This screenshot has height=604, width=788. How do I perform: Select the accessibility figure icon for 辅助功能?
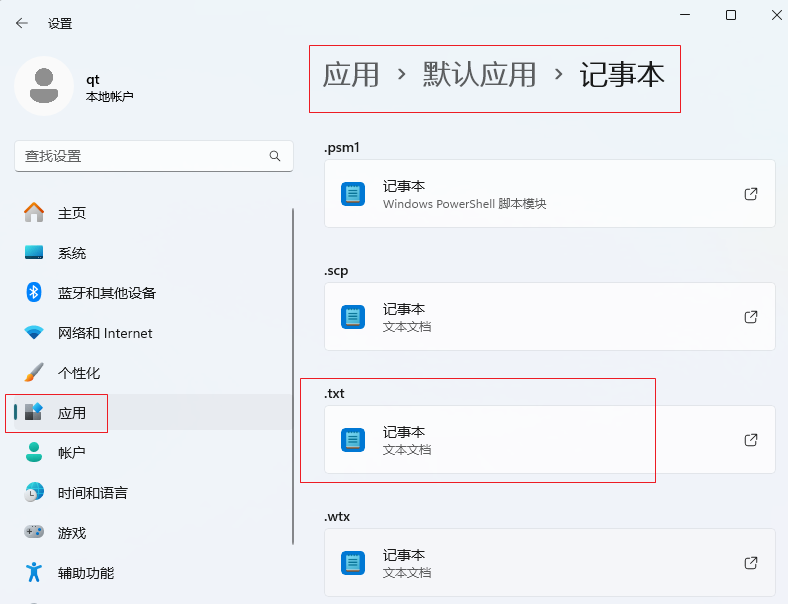pyautogui.click(x=34, y=572)
